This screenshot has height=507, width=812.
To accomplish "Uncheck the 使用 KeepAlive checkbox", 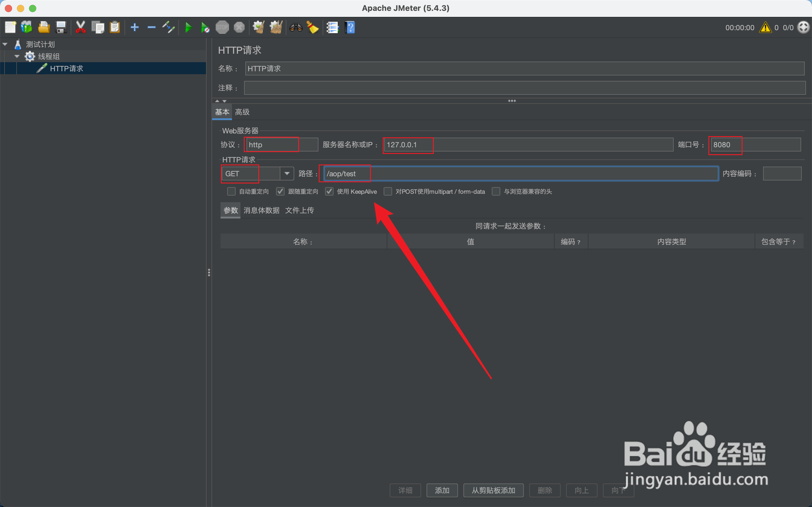I will [329, 191].
